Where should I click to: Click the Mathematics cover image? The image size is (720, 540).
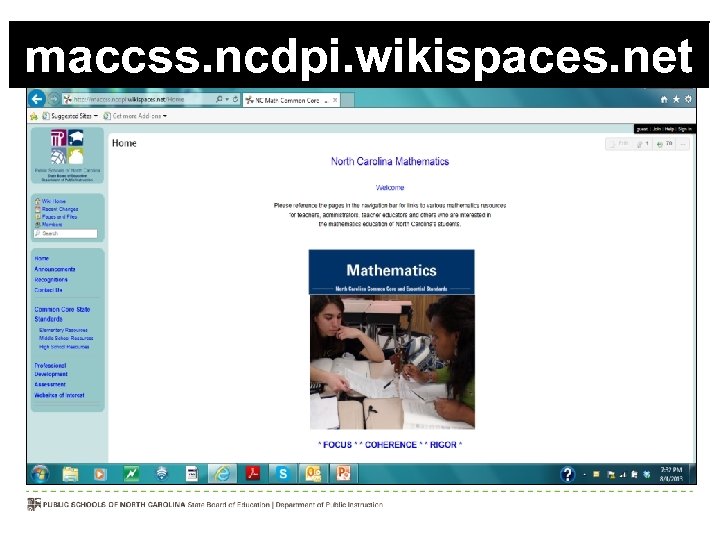[x=392, y=339]
